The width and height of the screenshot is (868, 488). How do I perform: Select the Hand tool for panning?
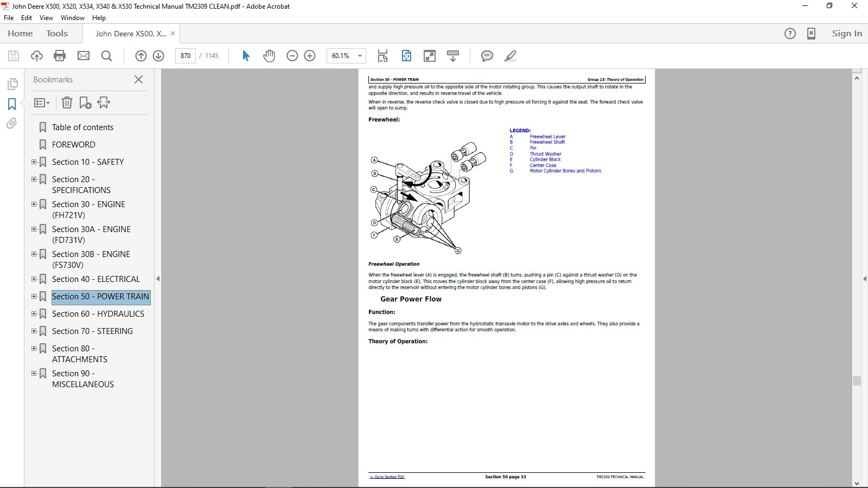point(269,56)
